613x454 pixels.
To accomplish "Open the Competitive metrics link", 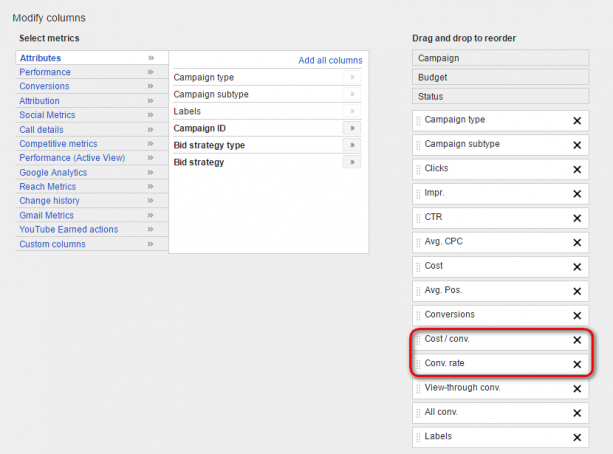I will [58, 144].
